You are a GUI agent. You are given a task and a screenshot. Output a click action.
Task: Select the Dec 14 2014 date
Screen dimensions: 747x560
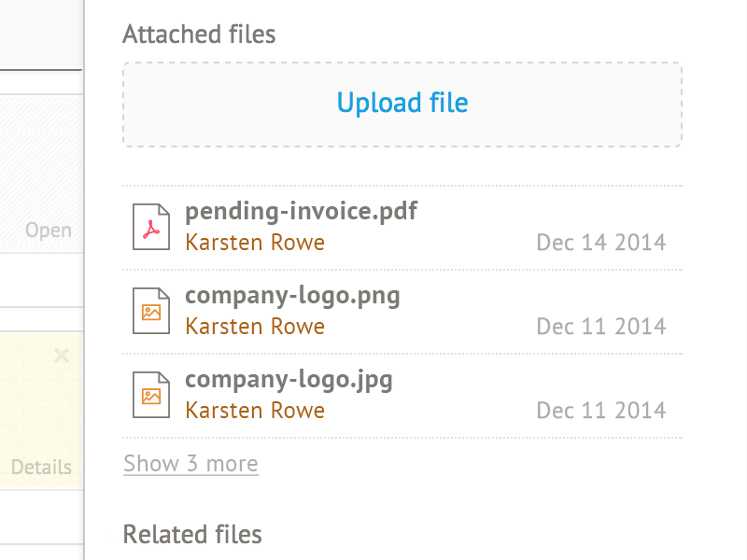click(x=601, y=244)
